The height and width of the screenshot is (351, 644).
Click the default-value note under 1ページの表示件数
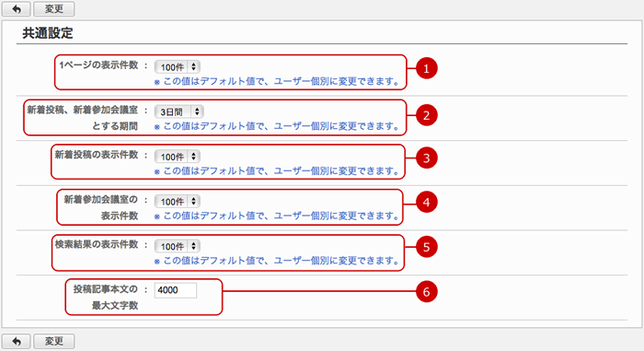pos(276,81)
